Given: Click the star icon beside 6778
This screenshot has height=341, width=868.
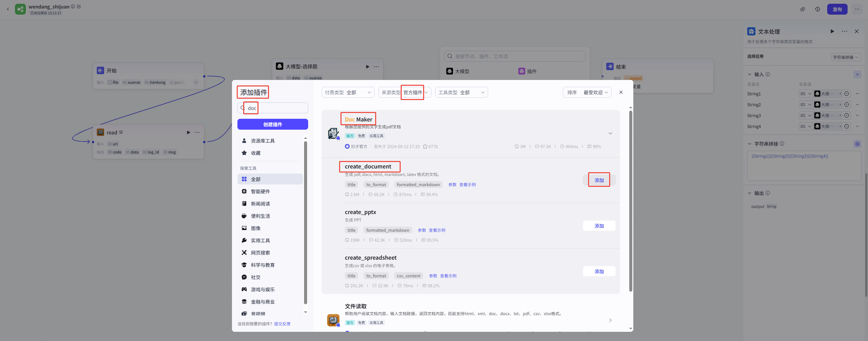Looking at the screenshot, I should 425,147.
